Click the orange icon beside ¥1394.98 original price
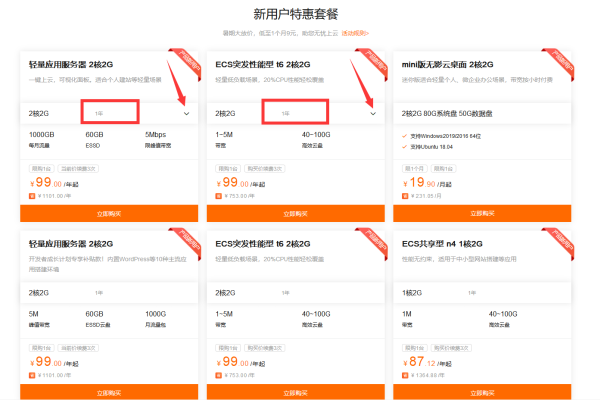The height and width of the screenshot is (400, 600). pos(405,376)
